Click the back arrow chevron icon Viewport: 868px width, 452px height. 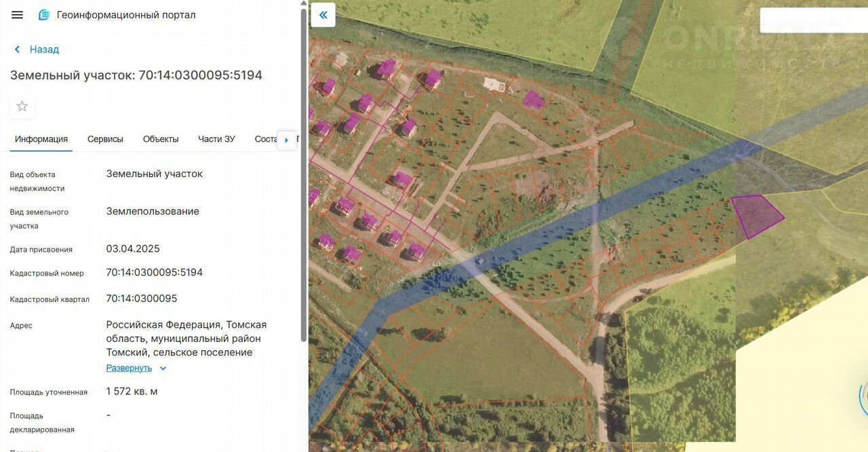point(18,50)
